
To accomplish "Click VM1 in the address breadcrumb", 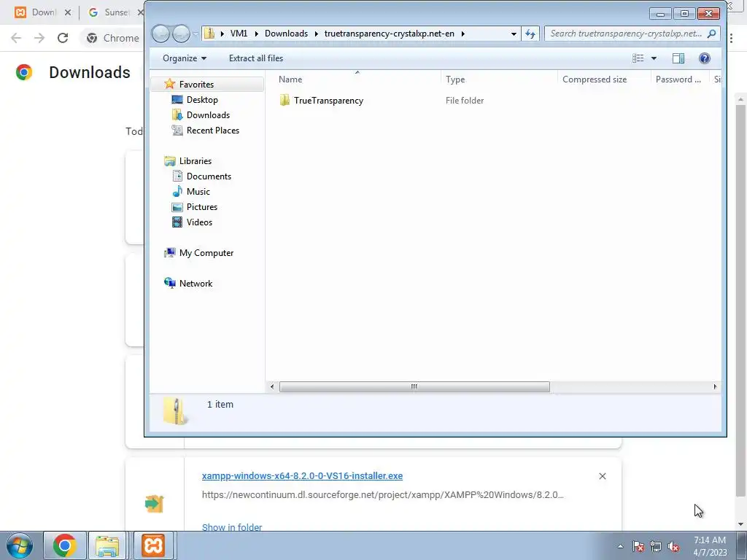I will click(x=239, y=34).
